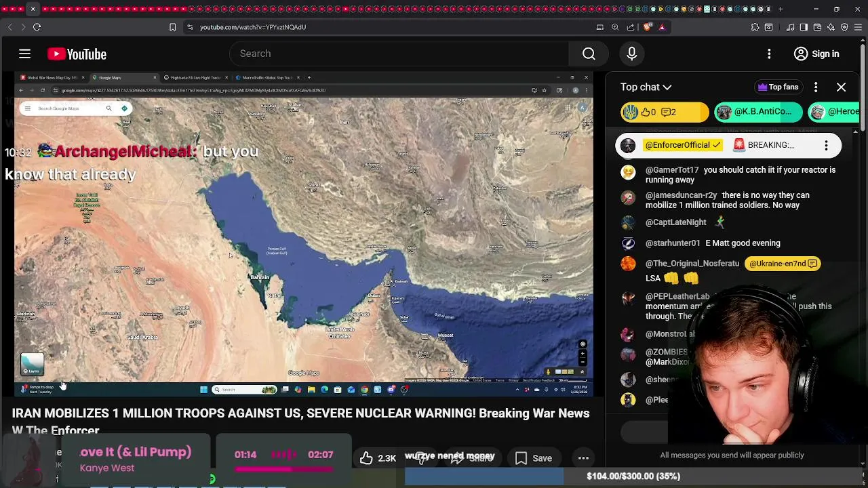This screenshot has height=488, width=868.
Task: Open Layers thumbnail in video's Google Maps
Action: tap(32, 365)
